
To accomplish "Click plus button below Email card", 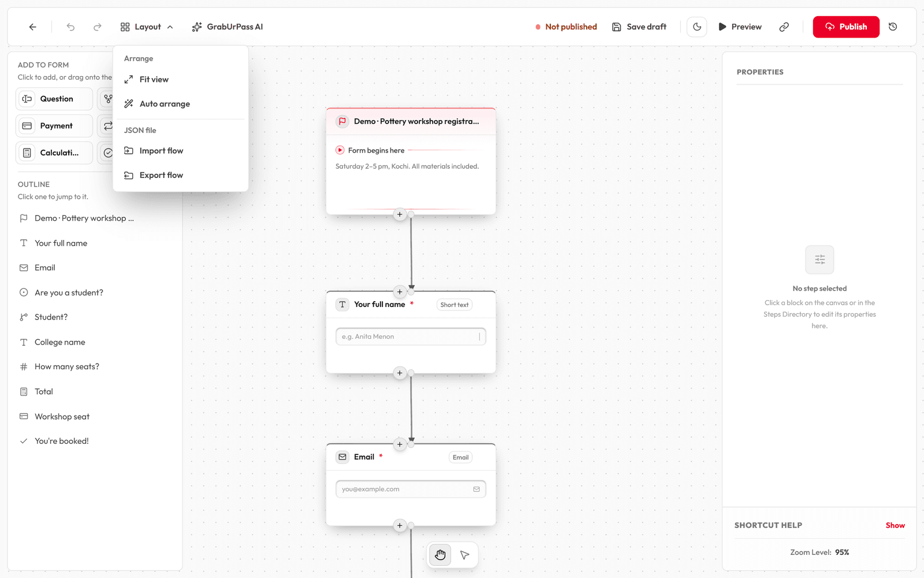I will (x=400, y=525).
